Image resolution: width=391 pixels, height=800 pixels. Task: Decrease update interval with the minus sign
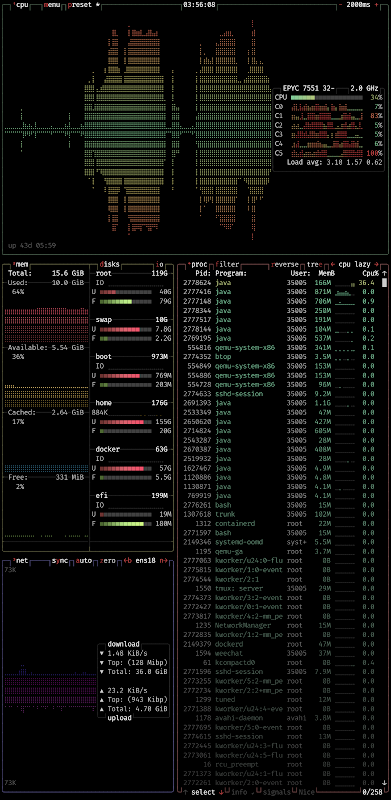click(340, 5)
